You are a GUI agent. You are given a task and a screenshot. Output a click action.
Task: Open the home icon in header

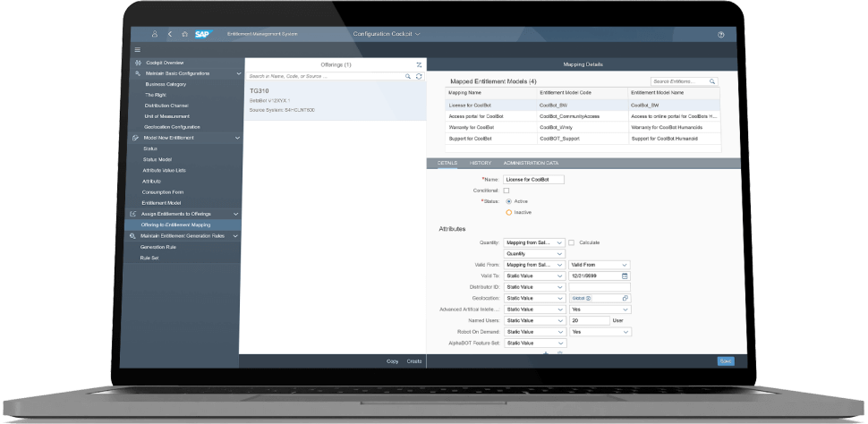point(185,34)
